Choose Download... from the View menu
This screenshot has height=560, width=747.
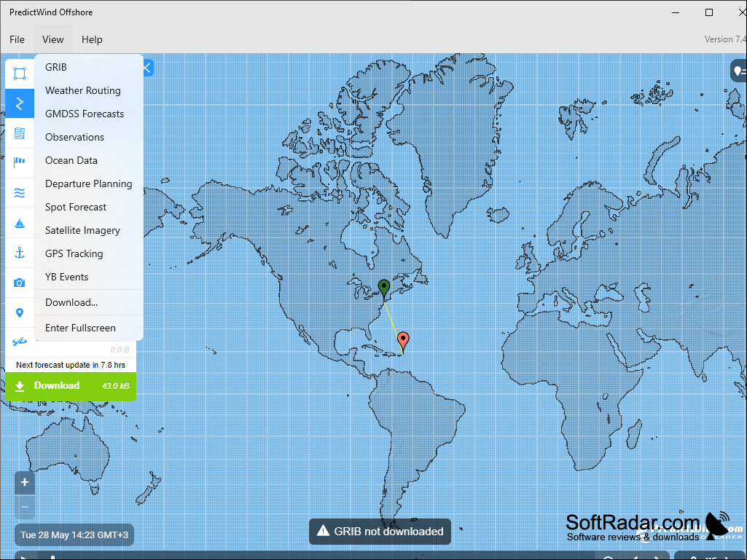tap(89, 302)
